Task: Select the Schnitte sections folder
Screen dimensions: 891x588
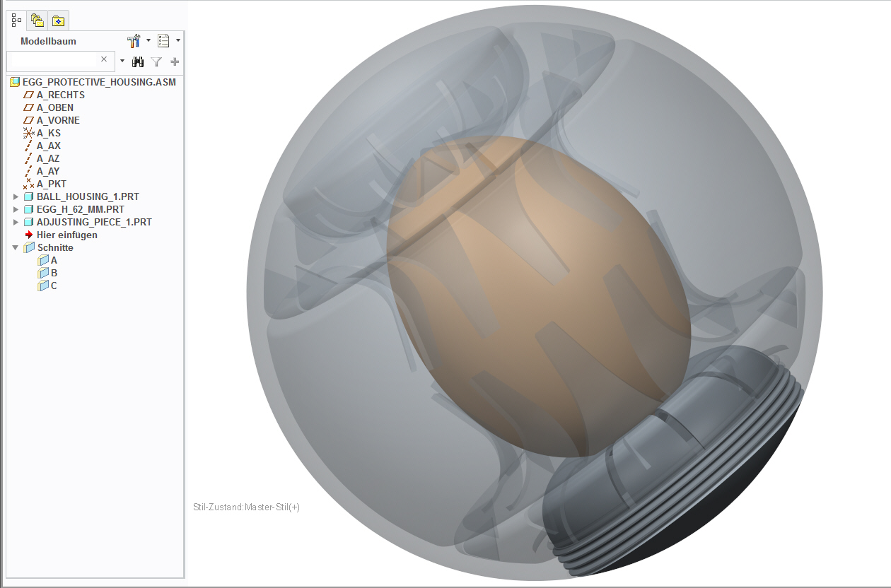Action: [55, 247]
